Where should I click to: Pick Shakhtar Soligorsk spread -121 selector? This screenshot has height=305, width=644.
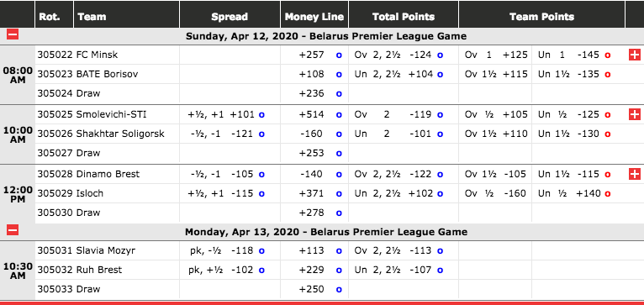point(261,134)
